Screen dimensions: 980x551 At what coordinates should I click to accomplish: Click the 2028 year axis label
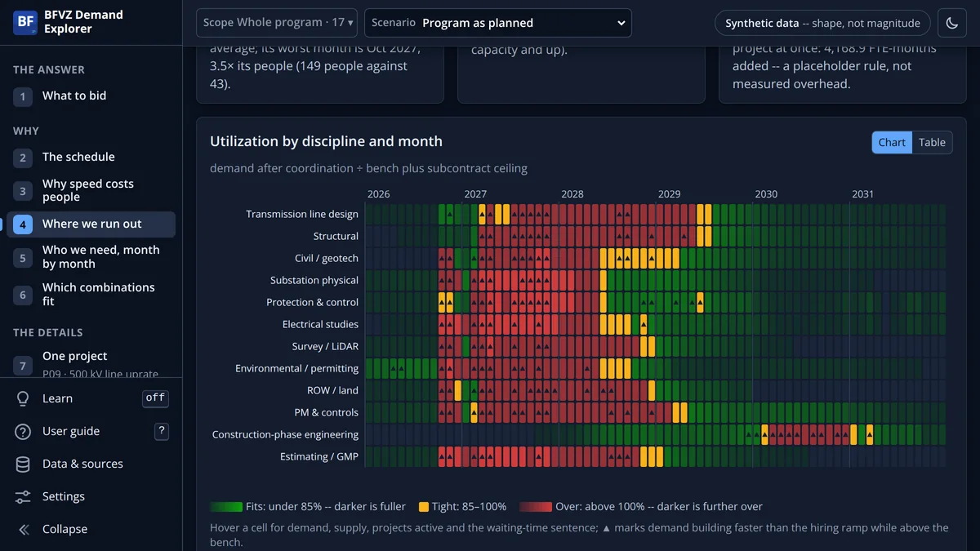coord(572,194)
